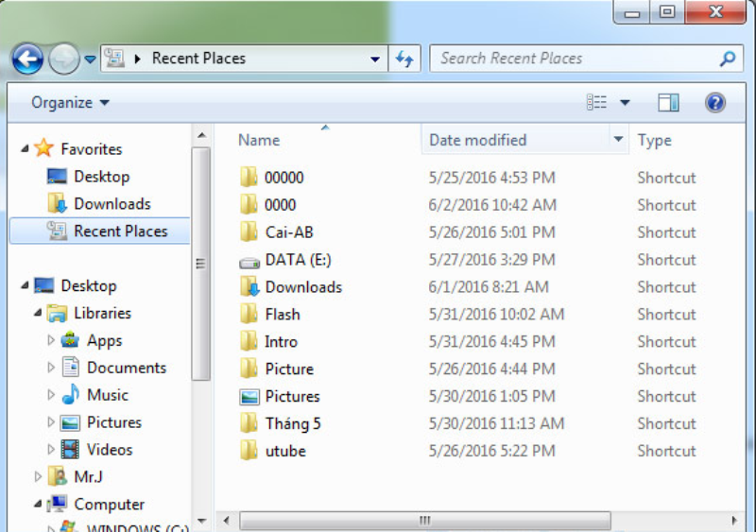Click the blue Help question mark icon
Screen dimensions: 756x532
click(715, 102)
